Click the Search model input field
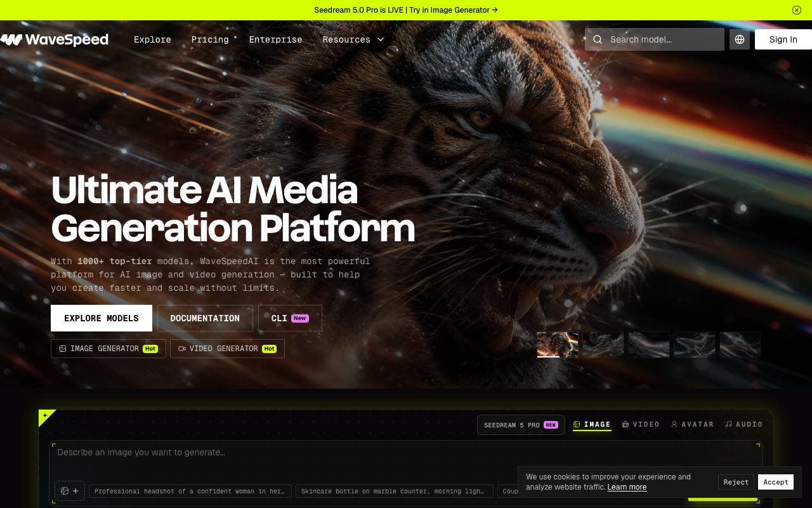This screenshot has height=508, width=812. (655, 39)
